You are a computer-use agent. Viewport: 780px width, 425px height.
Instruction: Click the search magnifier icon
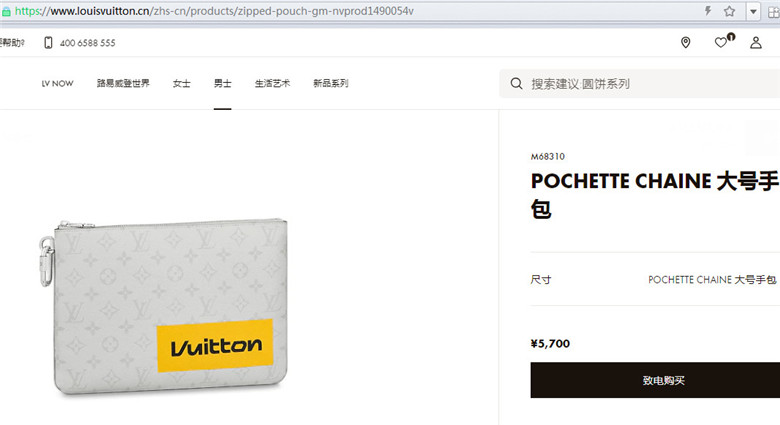(x=516, y=84)
